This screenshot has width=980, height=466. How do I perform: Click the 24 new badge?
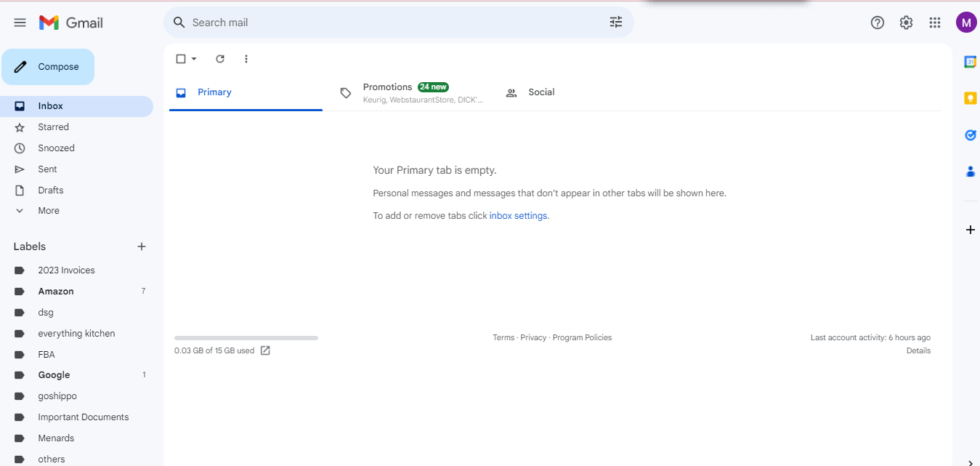(x=433, y=87)
